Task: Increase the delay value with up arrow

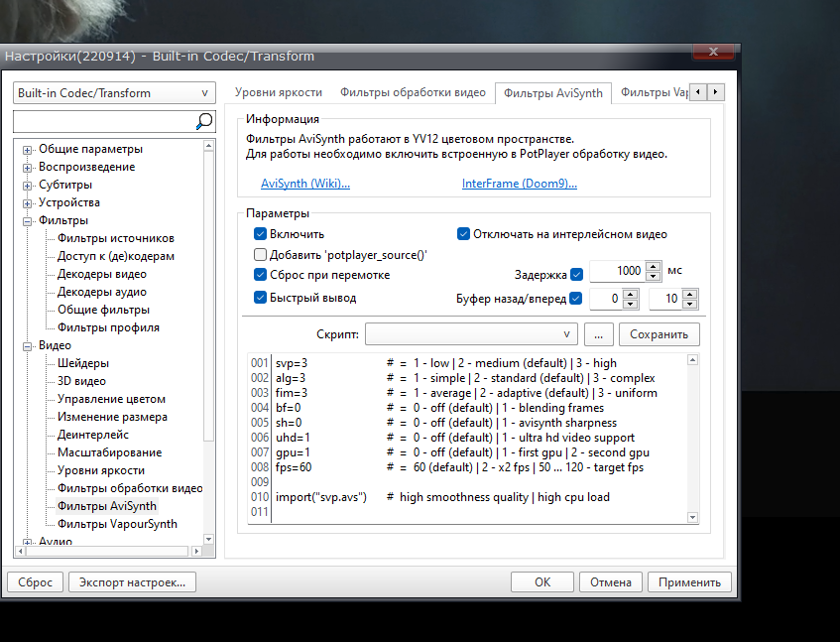Action: 653,266
